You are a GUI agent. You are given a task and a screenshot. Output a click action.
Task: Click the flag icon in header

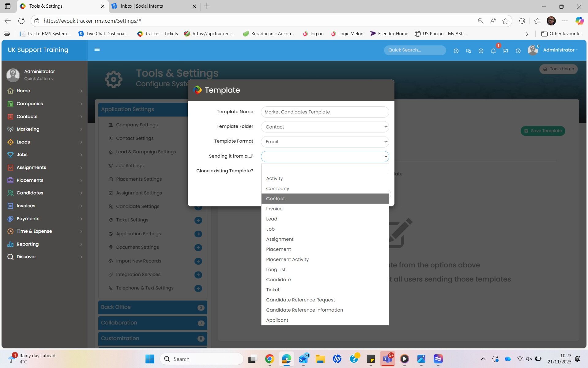(506, 51)
